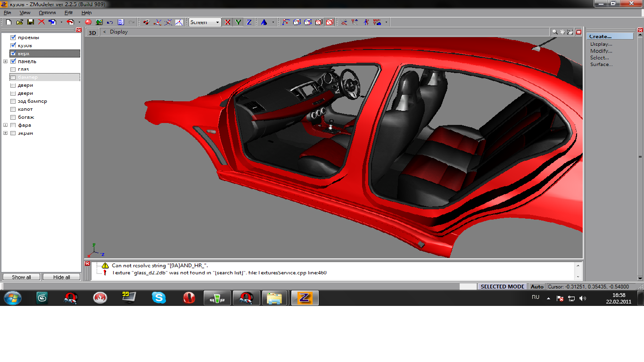Toggle the X axis constraint button
Screen dimensions: 644x362
[x=228, y=22]
